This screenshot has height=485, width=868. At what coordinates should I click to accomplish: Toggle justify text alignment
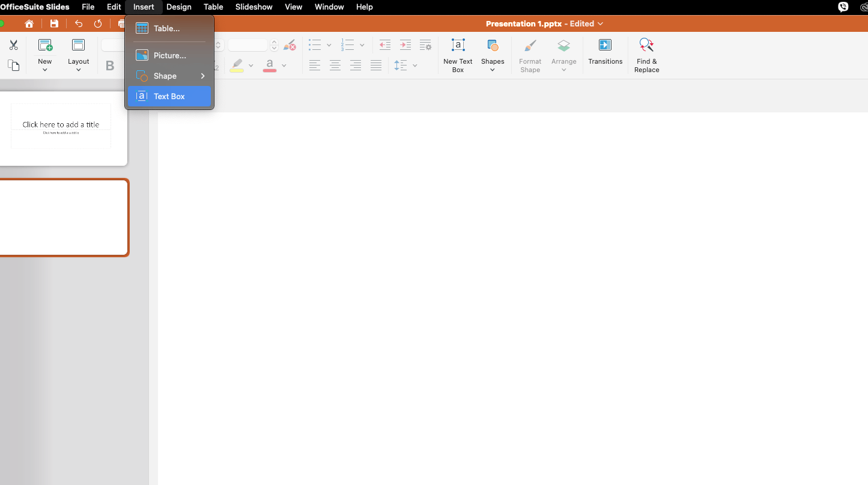376,66
